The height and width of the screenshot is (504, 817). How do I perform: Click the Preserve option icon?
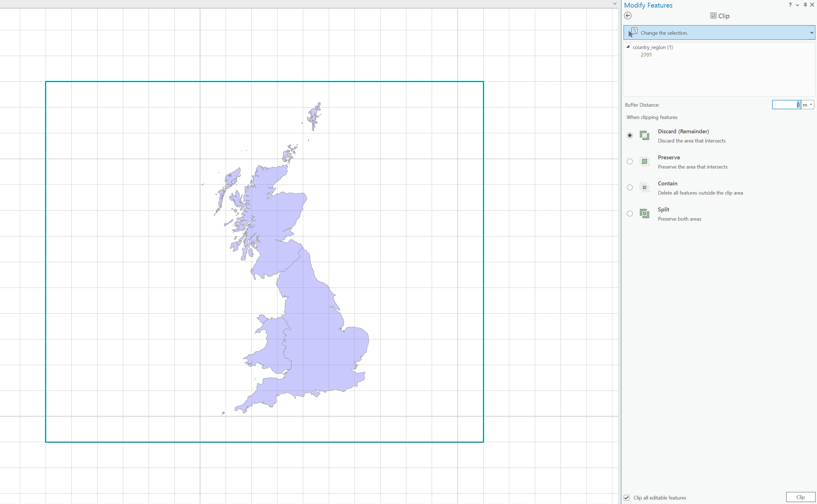[x=644, y=161]
